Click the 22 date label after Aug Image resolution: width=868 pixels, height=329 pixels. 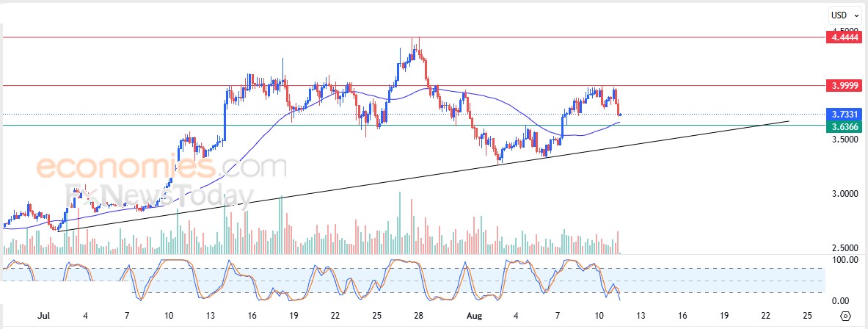[x=765, y=316]
